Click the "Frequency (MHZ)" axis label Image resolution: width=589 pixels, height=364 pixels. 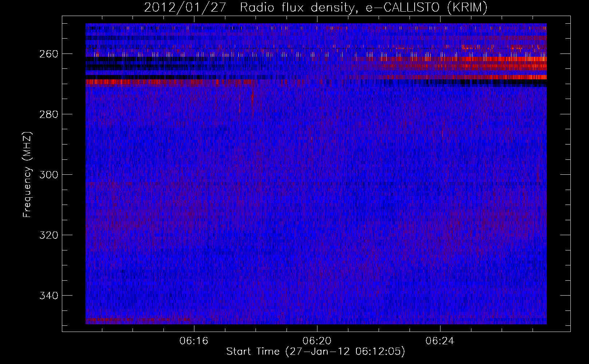click(27, 174)
